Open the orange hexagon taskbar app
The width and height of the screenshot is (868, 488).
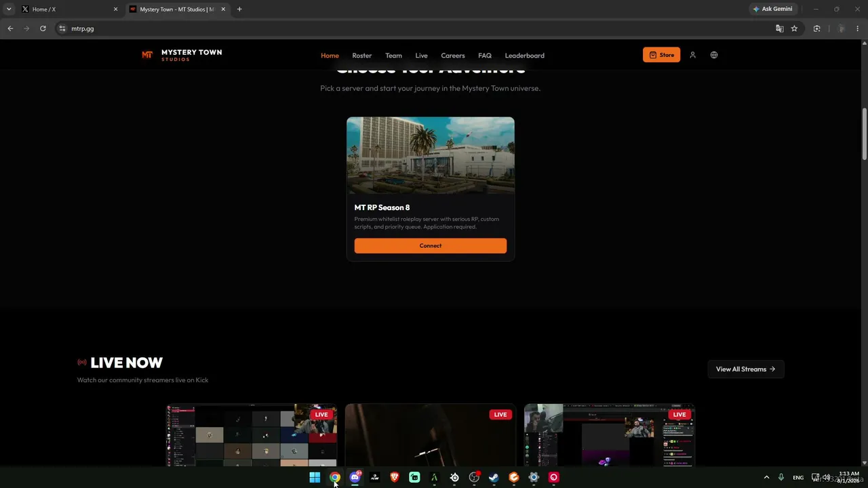[x=514, y=477]
